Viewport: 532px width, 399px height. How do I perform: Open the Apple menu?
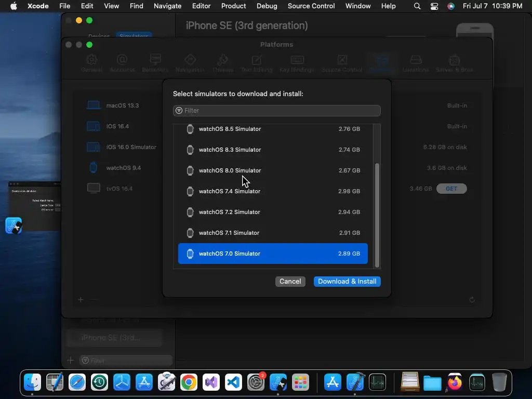tap(14, 6)
